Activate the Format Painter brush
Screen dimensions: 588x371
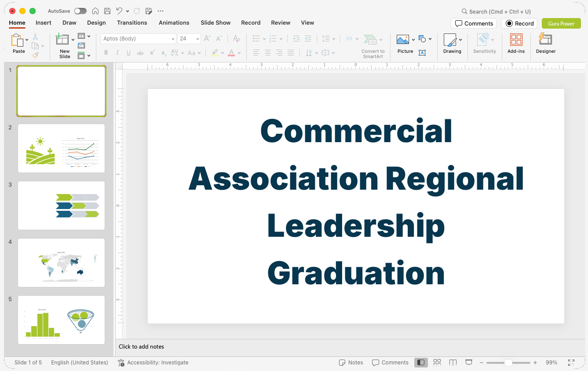(x=35, y=55)
